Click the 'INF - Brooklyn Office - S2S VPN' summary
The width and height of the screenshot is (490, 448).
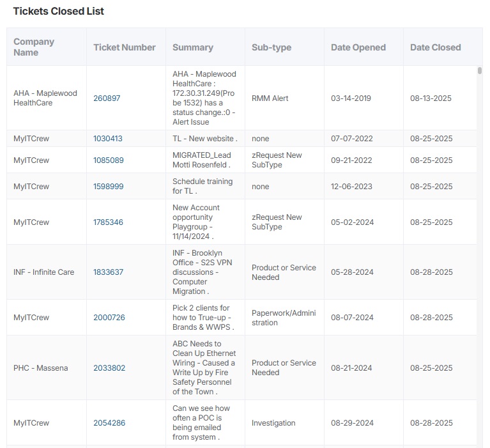(x=202, y=272)
